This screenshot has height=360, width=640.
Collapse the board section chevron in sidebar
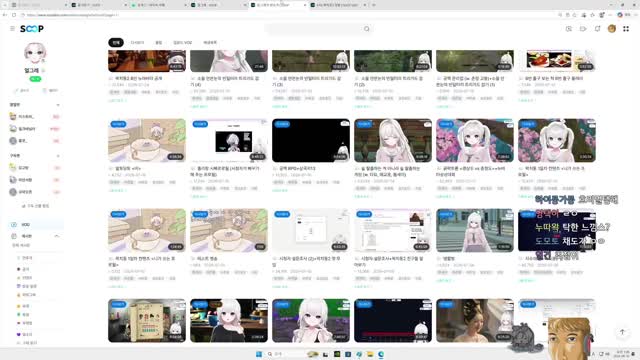(57, 236)
